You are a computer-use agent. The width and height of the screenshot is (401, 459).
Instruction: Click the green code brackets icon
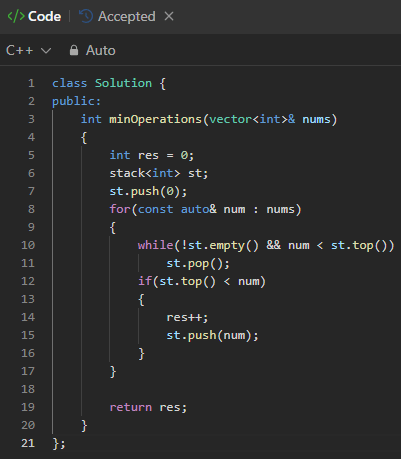point(16,16)
